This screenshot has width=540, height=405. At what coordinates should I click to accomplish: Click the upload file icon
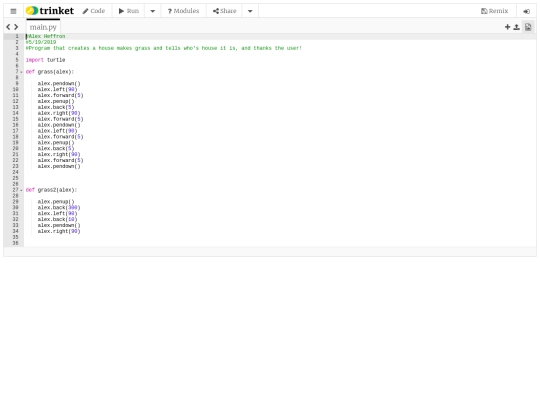click(x=517, y=27)
